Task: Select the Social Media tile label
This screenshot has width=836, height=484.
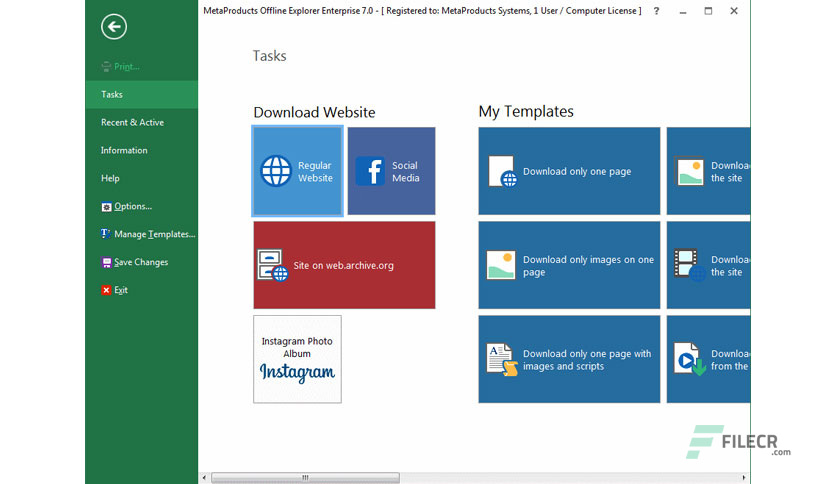Action: point(406,172)
